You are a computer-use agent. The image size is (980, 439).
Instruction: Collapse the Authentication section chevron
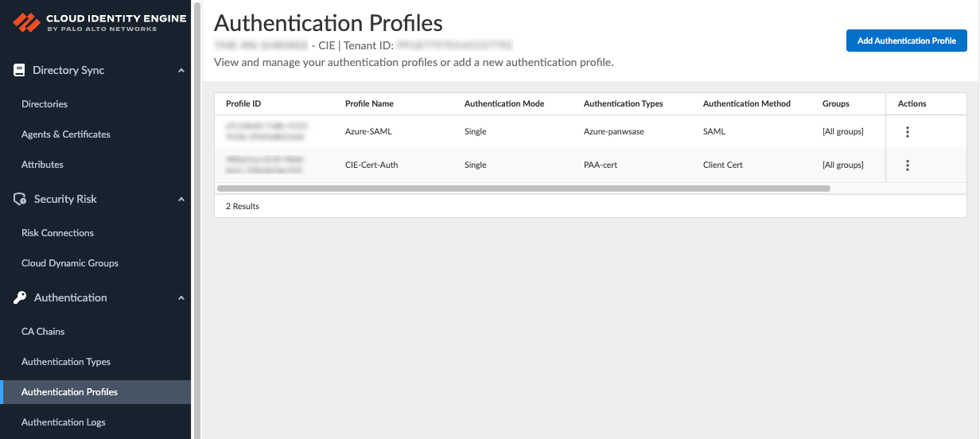181,298
